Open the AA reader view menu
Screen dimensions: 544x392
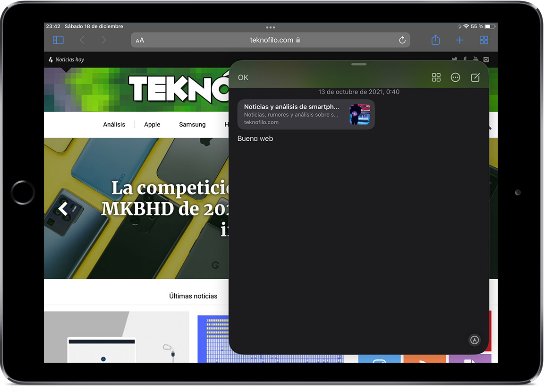[140, 41]
